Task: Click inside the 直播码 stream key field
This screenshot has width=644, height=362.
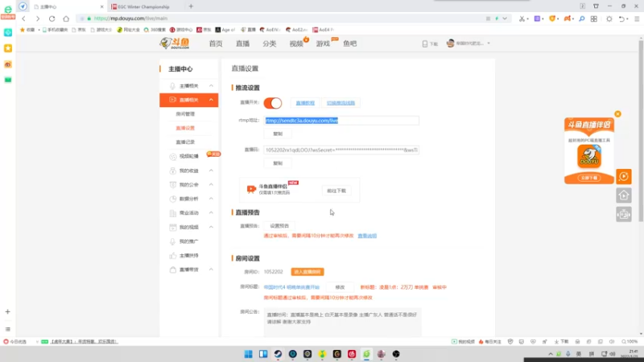Action: point(341,150)
